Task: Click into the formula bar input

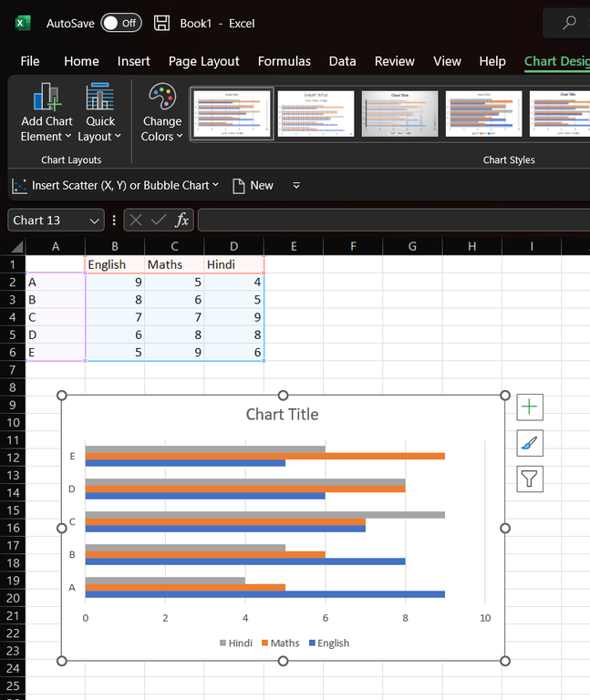Action: (x=394, y=220)
